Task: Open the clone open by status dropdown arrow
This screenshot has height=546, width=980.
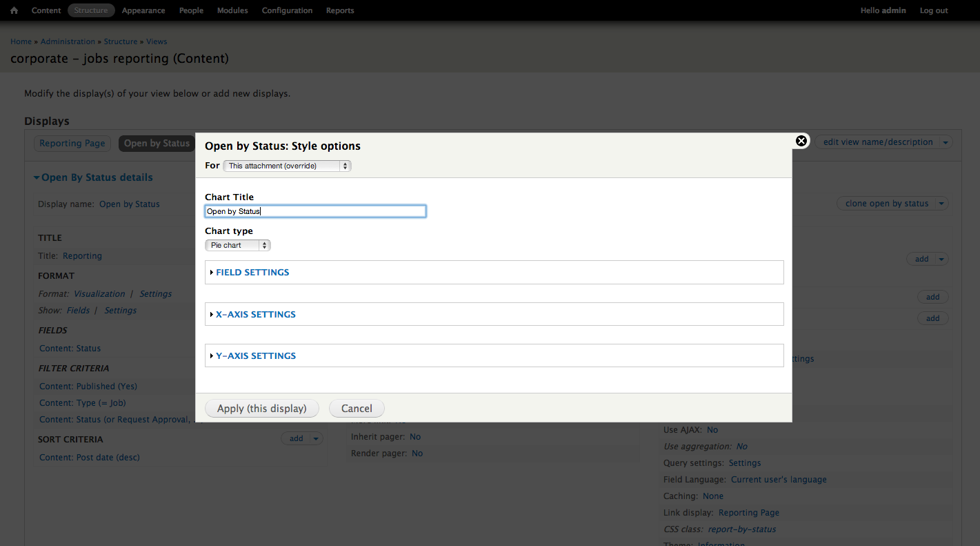Action: point(943,204)
